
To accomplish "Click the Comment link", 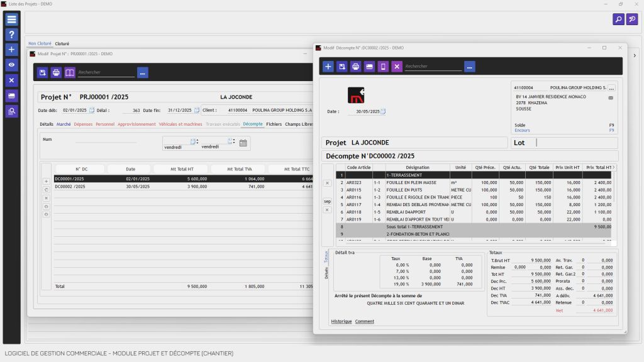I will coord(364,321).
